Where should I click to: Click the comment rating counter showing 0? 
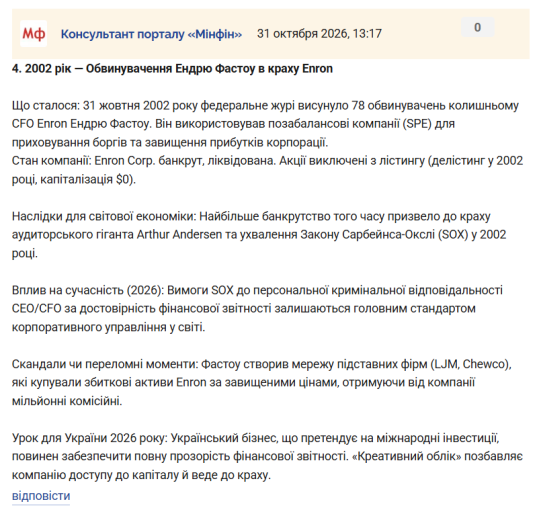[477, 27]
